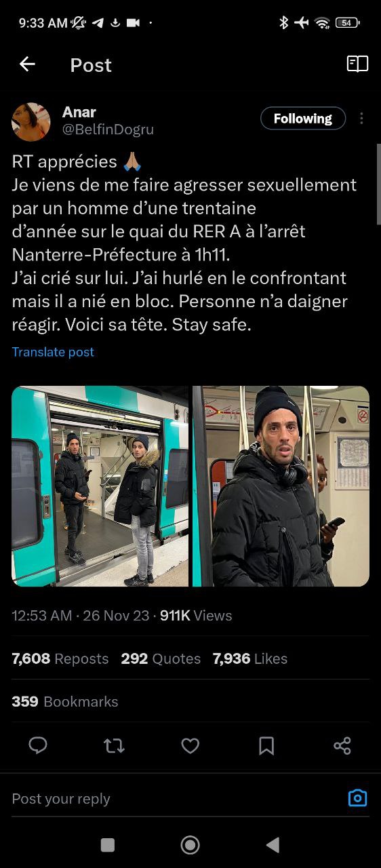Click the Translate post link

[53, 352]
